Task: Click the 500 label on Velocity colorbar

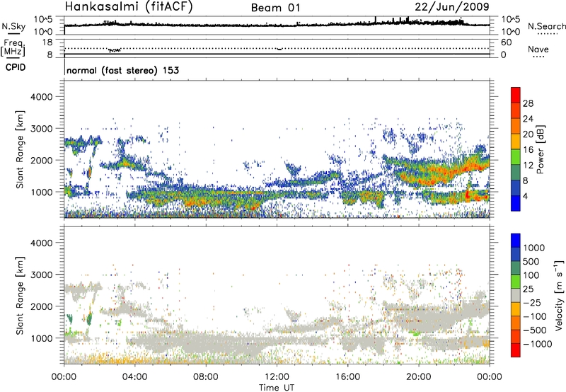Action: pyautogui.click(x=531, y=262)
